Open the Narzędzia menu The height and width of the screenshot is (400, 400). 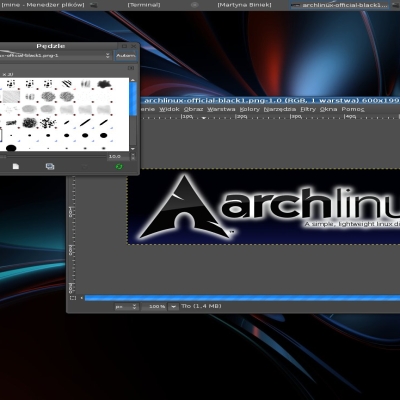click(280, 109)
